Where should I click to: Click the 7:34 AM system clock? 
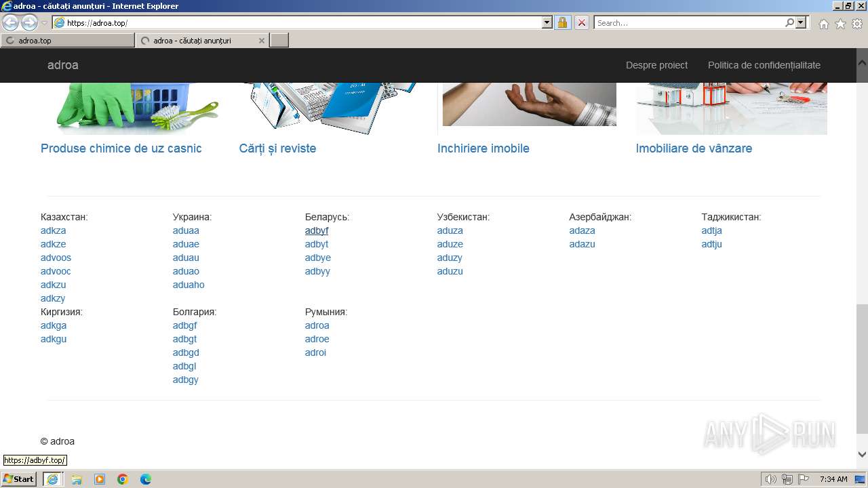coord(833,479)
